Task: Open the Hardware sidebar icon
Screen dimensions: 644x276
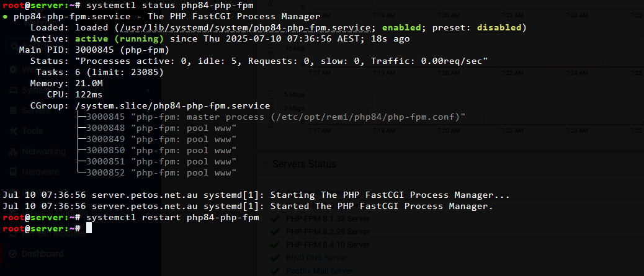Action: pyautogui.click(x=13, y=172)
